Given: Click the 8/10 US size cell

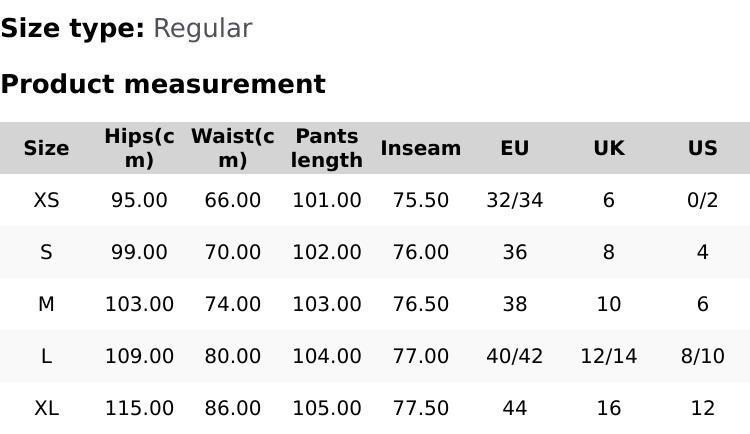Looking at the screenshot, I should tap(703, 357).
